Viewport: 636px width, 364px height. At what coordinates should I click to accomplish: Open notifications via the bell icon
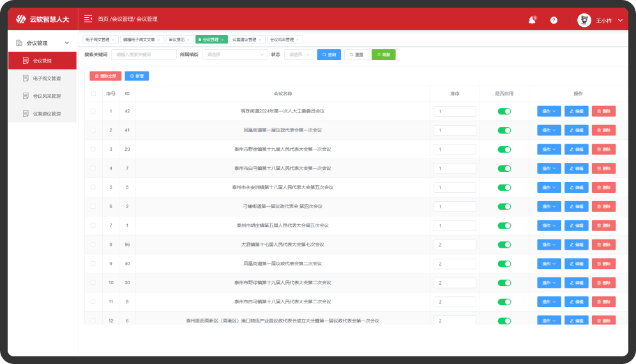(x=532, y=20)
